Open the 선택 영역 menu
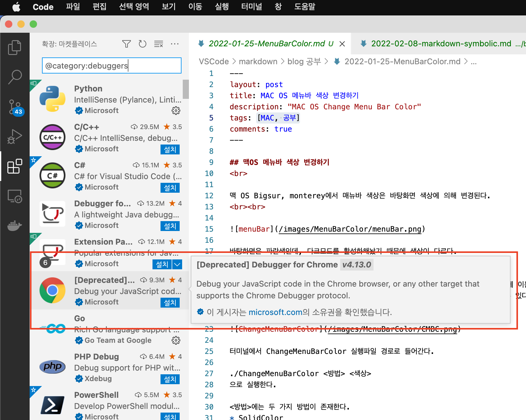This screenshot has width=526, height=420. [134, 6]
